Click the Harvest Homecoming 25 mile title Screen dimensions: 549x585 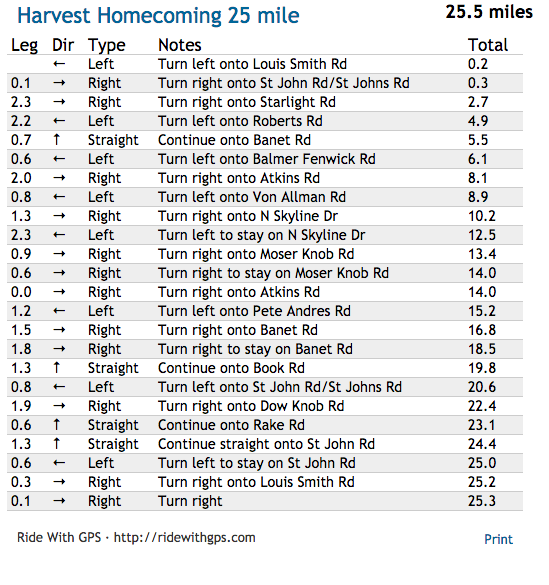click(158, 15)
